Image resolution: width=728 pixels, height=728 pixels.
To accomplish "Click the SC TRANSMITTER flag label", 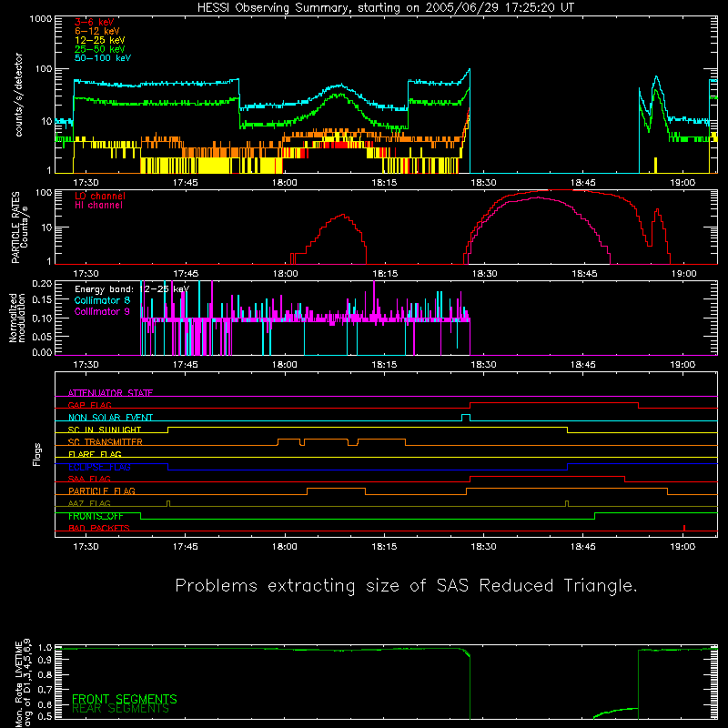I will coord(105,441).
